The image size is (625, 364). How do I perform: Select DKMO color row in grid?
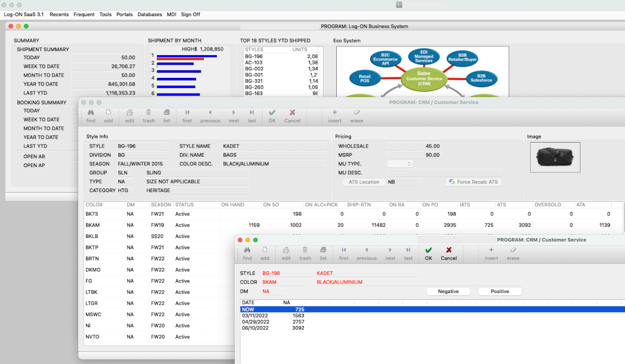coord(160,269)
